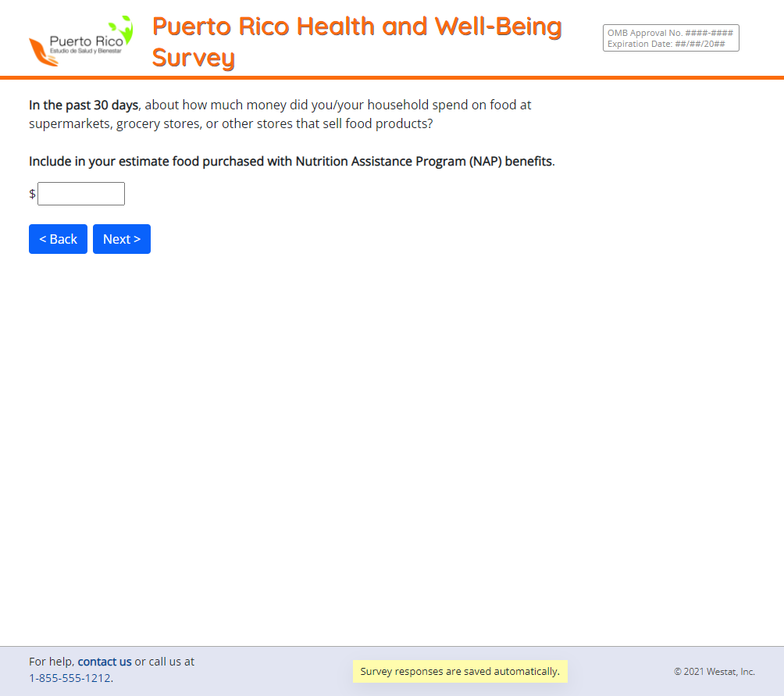Go back with the Back button
Image resolution: width=784 pixels, height=696 pixels.
pos(58,239)
